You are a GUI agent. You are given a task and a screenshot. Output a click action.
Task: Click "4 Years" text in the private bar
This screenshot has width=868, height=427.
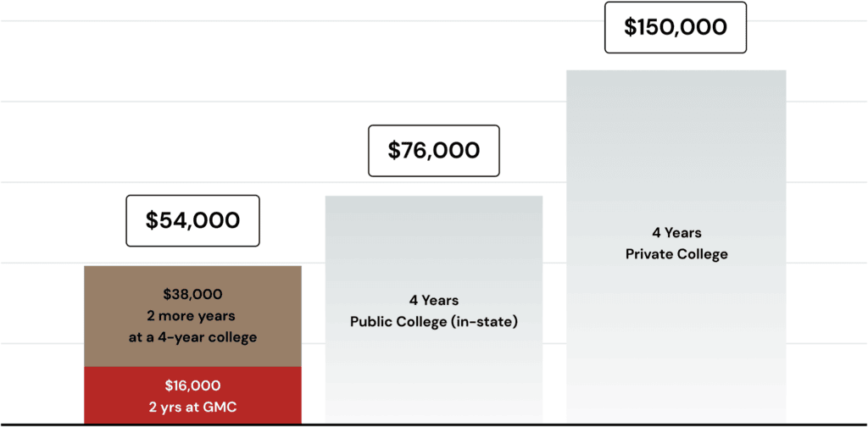676,233
